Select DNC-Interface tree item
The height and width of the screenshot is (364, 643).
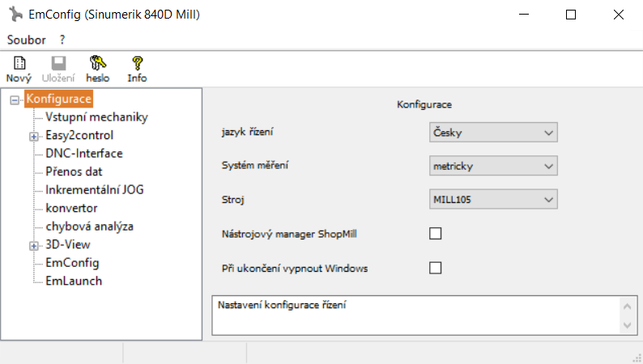tap(84, 154)
